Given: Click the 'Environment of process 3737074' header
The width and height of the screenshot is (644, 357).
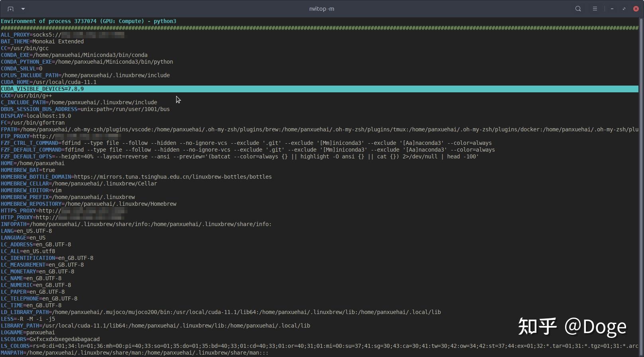Looking at the screenshot, I should [88, 21].
